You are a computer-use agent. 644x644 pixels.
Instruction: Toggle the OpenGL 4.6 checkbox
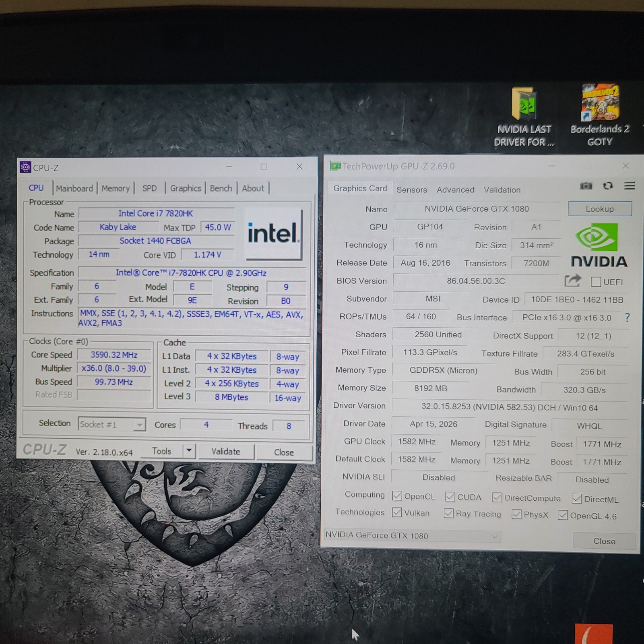[563, 515]
